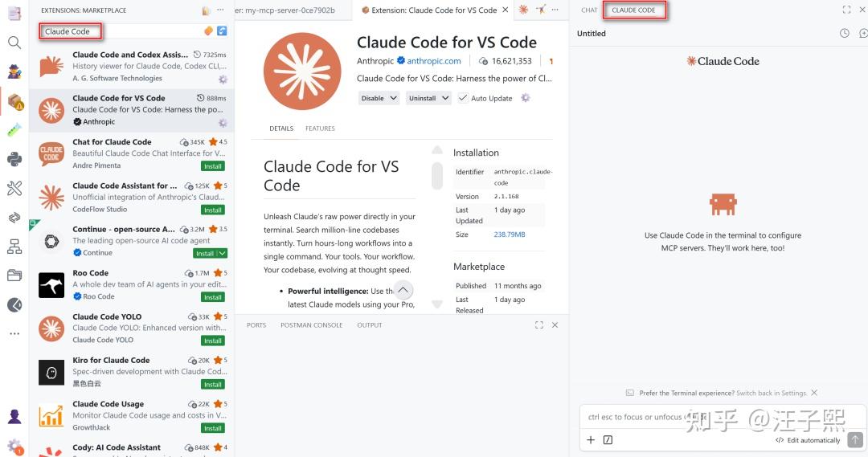Image resolution: width=868 pixels, height=457 pixels.
Task: Open editor toolbar more actions ellipsis
Action: pos(555,10)
